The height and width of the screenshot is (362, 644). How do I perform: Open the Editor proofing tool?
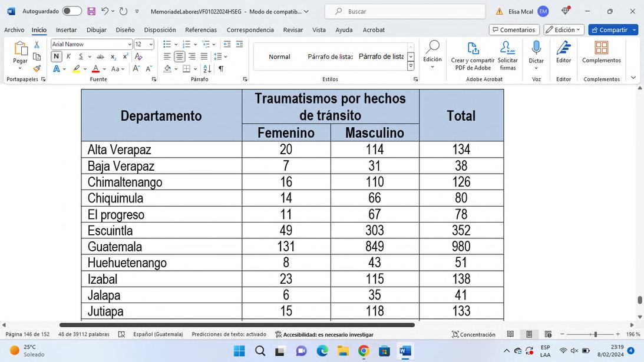tap(563, 52)
